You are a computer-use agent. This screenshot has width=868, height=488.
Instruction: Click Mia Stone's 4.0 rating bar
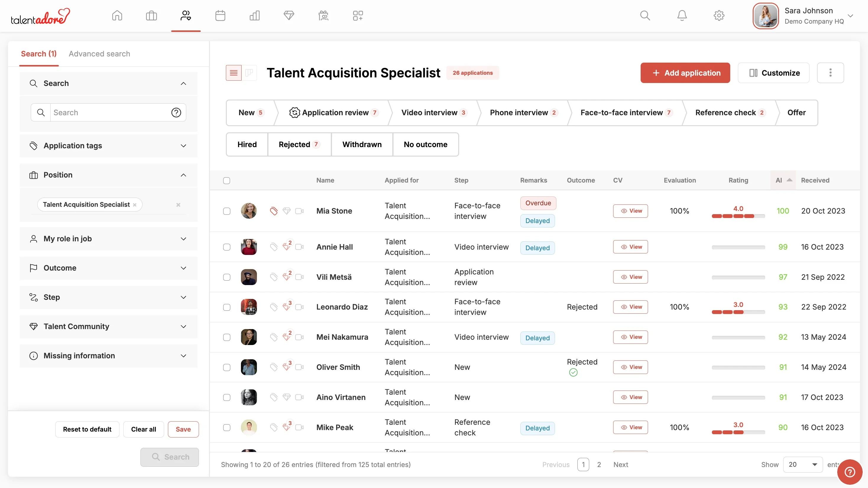[738, 216]
